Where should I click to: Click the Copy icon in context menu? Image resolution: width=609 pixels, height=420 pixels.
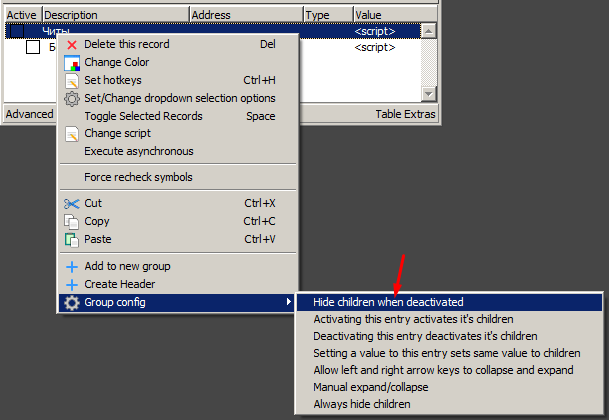point(71,222)
